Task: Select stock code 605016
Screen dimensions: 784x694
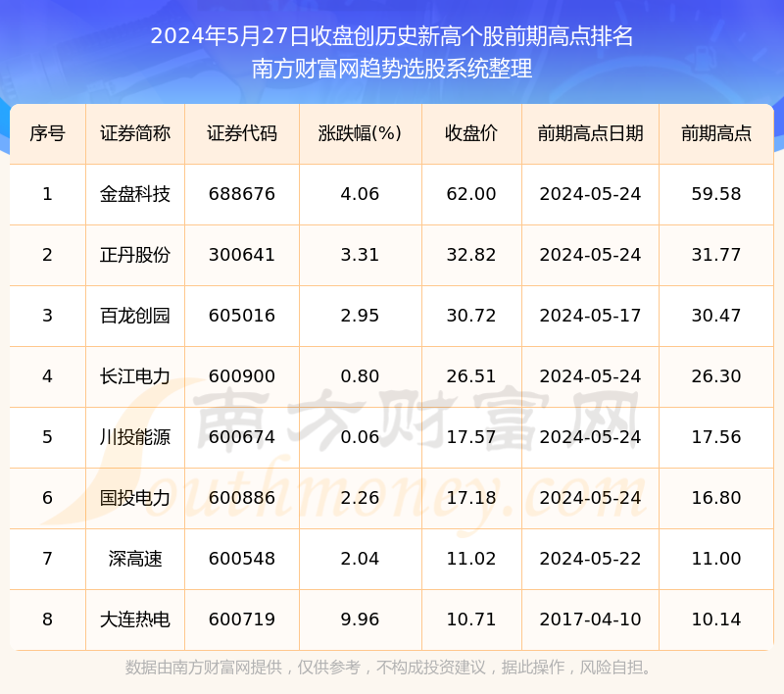Action: (x=242, y=316)
